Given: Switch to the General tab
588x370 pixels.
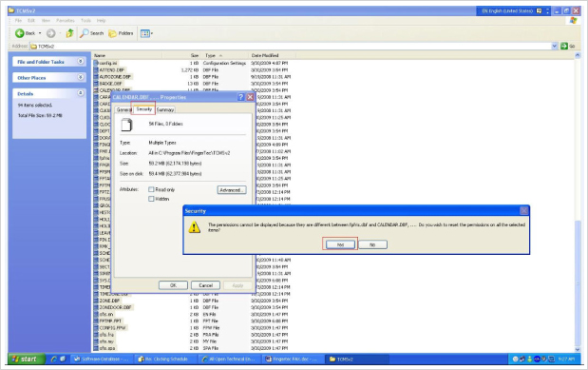Looking at the screenshot, I should click(123, 109).
